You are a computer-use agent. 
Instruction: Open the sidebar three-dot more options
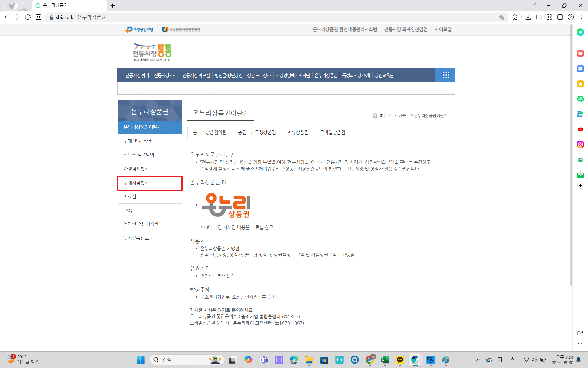coord(580,344)
